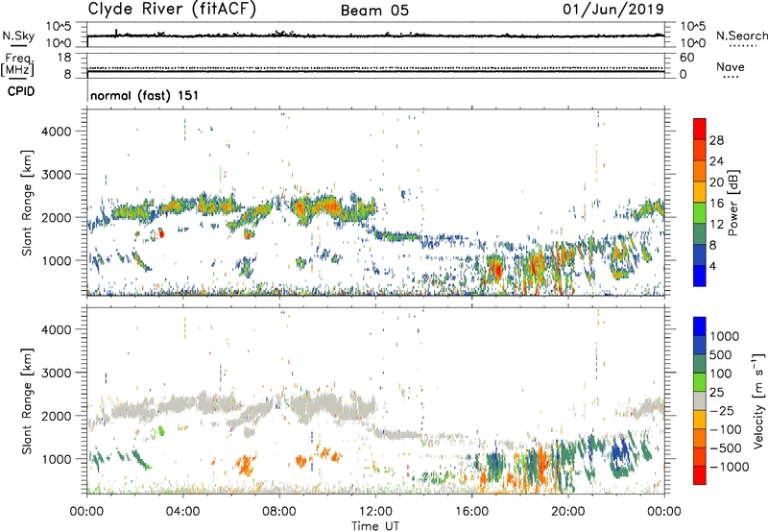Click the 12 dB colorbar label

716,225
